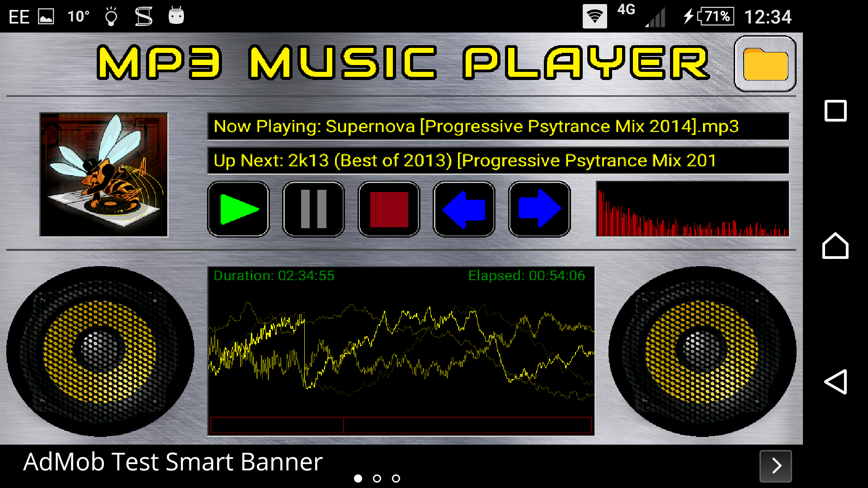Viewport: 868px width, 488px height.
Task: Open the file browser folder icon
Action: point(764,64)
